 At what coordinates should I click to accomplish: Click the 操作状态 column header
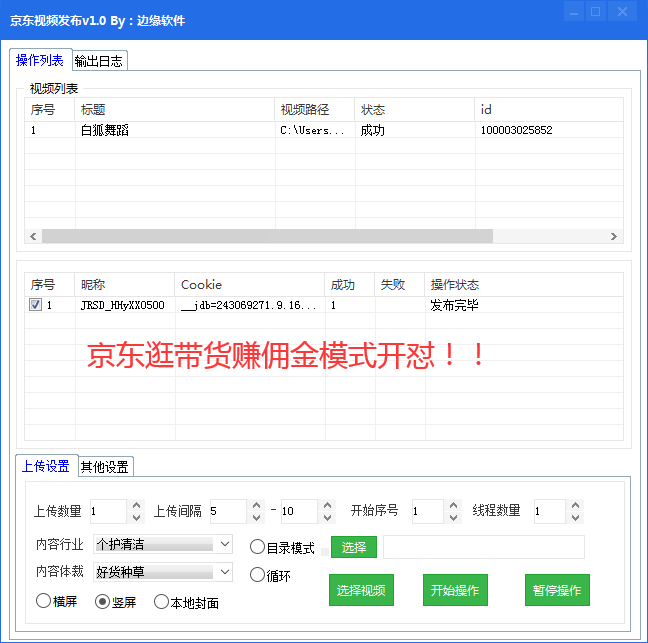coord(524,284)
